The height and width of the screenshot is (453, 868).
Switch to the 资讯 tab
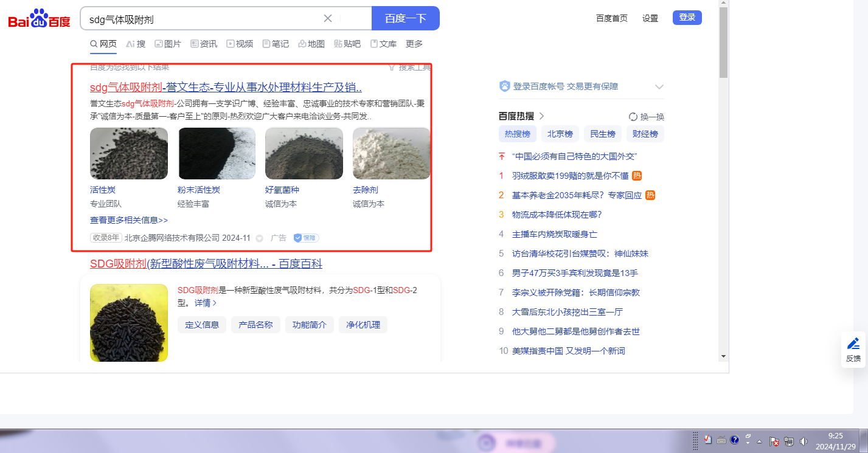point(204,44)
